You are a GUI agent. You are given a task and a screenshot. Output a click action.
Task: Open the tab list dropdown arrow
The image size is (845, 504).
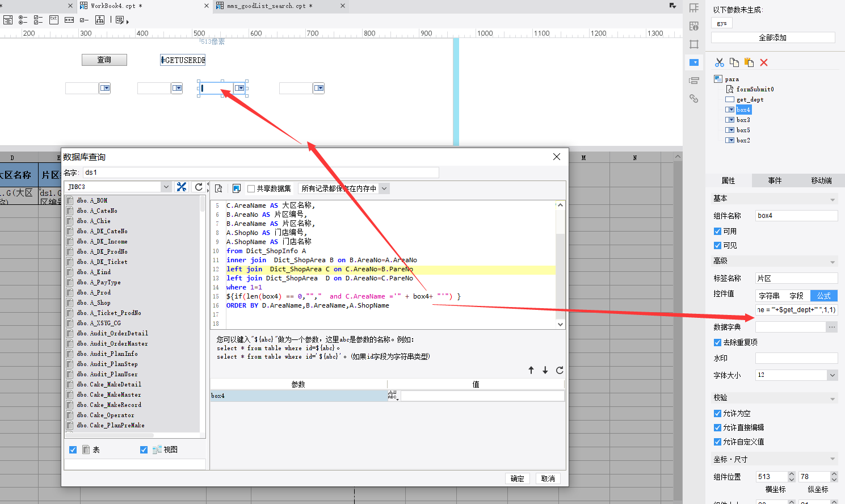672,6
